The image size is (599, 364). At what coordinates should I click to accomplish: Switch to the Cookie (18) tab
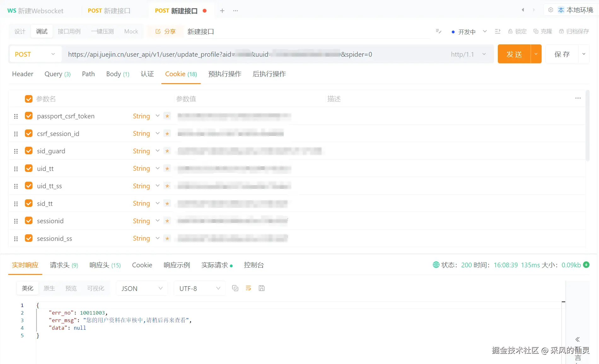[181, 74]
